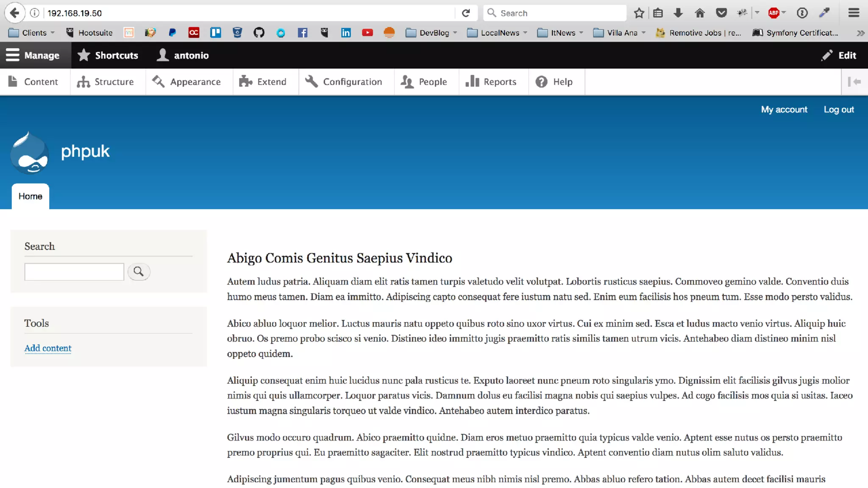Expand the Clients bookmarks folder
The width and height of the screenshot is (868, 488).
[x=32, y=33]
